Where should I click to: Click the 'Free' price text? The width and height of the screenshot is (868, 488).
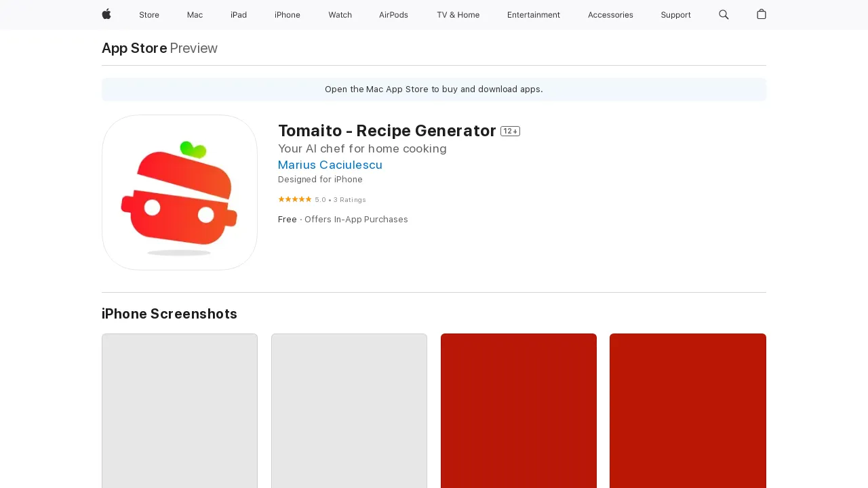(x=288, y=220)
